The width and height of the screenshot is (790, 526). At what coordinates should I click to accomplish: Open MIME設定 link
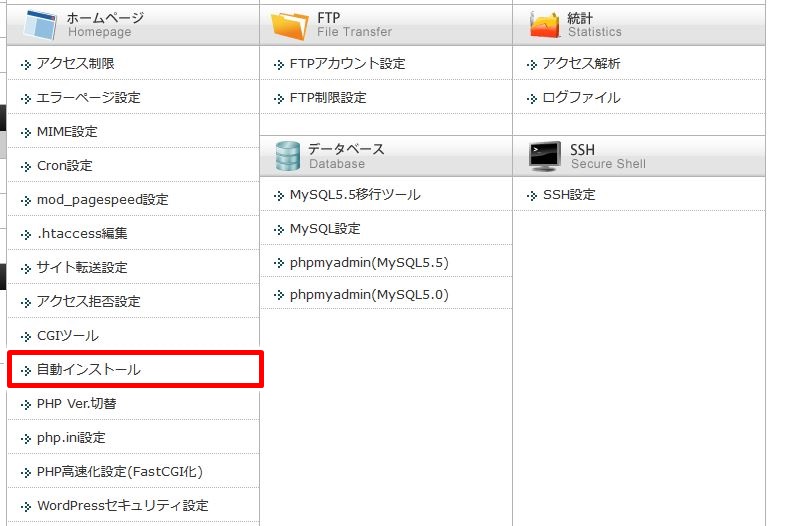coord(67,132)
